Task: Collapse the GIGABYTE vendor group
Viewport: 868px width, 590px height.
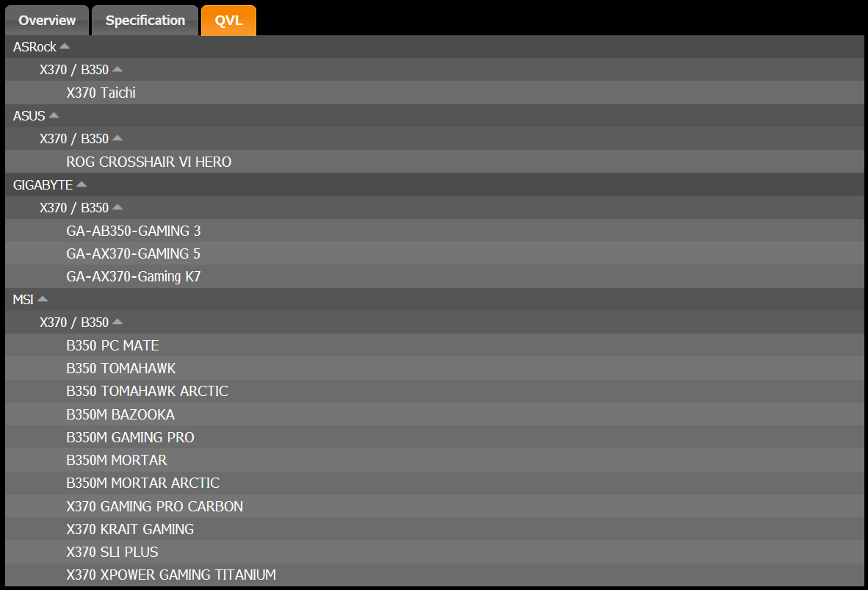Action: [x=435, y=184]
